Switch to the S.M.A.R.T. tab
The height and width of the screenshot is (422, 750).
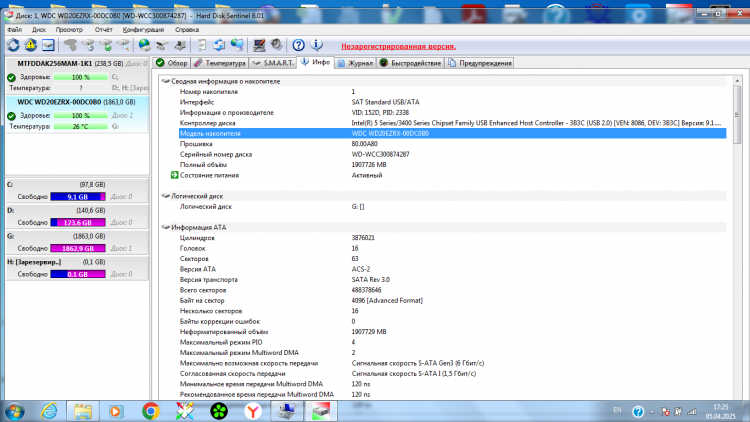273,63
